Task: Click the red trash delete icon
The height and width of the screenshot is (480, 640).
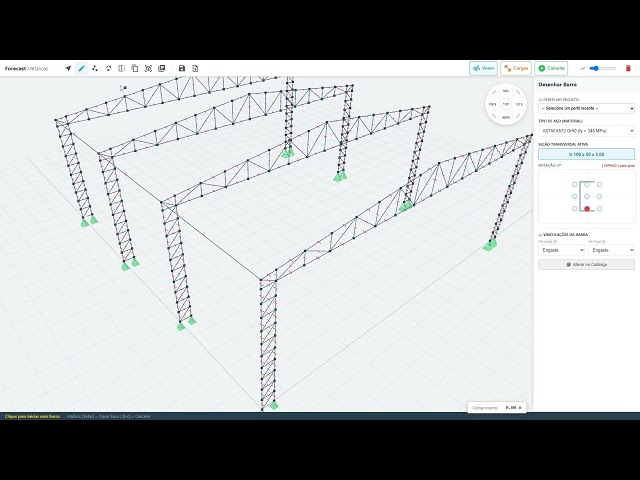Action: pyautogui.click(x=628, y=68)
